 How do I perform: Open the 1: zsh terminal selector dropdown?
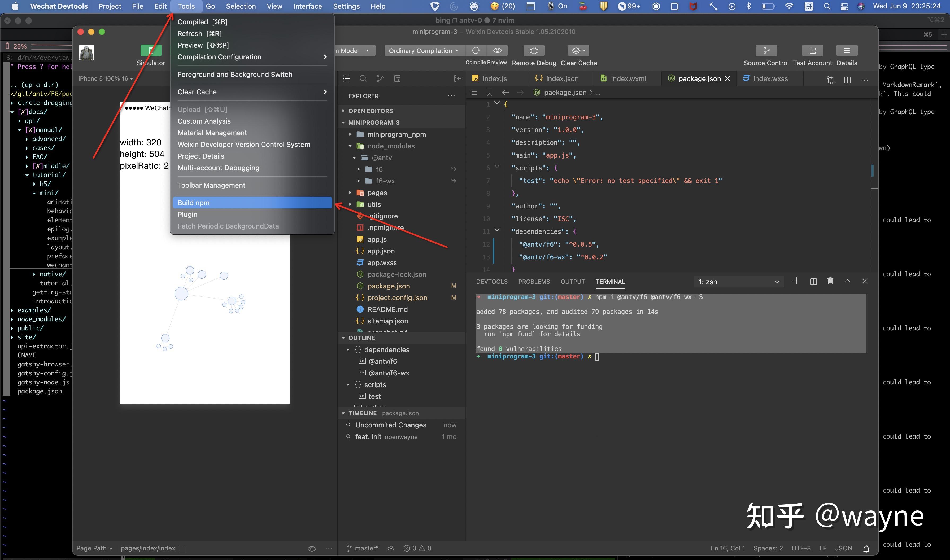point(738,282)
